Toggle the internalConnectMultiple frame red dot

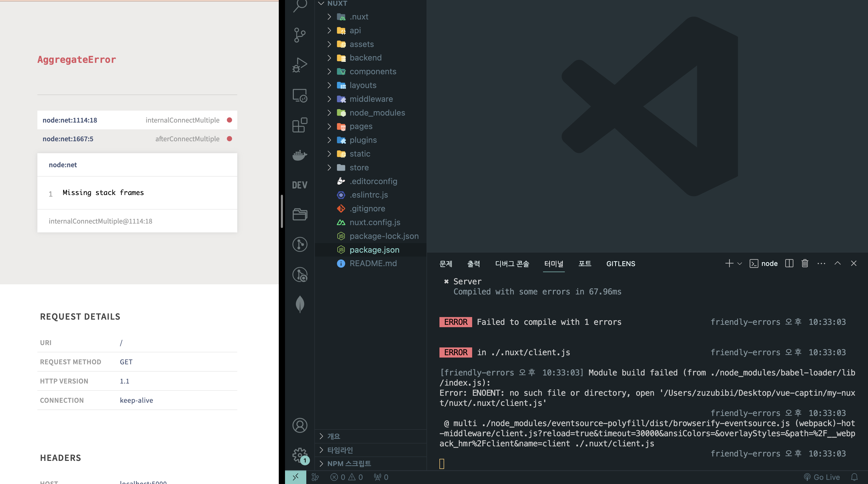229,120
